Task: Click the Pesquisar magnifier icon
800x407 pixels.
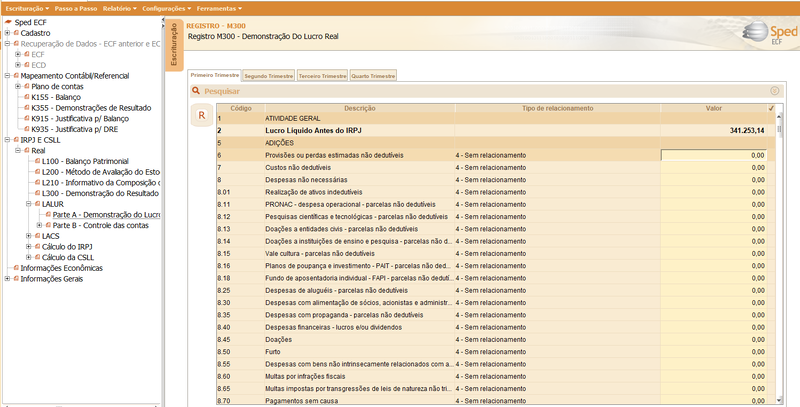Action: (196, 91)
